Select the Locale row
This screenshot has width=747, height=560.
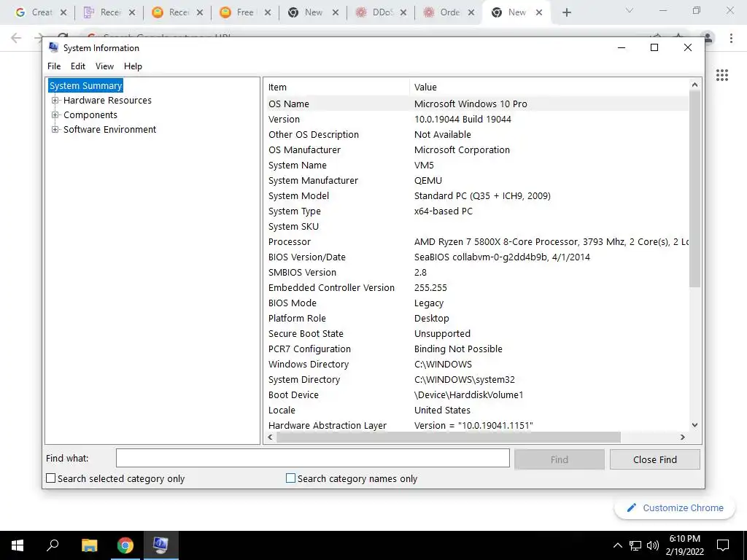coord(477,410)
